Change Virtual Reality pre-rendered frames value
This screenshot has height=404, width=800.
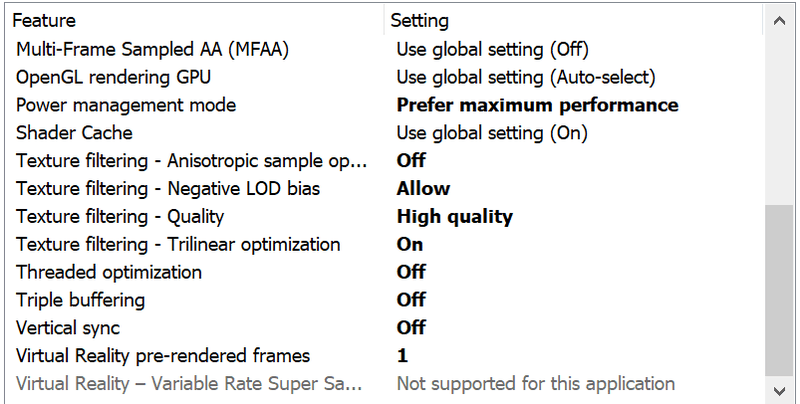coord(402,355)
